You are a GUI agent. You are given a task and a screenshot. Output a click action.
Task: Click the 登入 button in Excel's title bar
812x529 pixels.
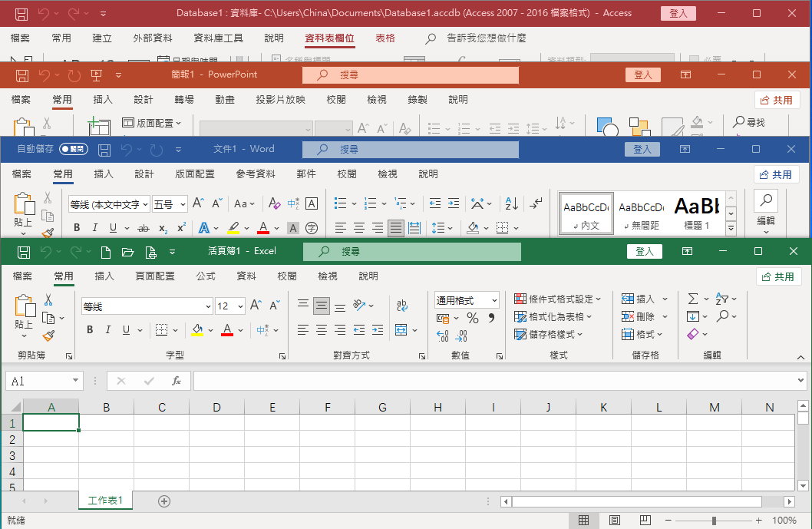644,251
